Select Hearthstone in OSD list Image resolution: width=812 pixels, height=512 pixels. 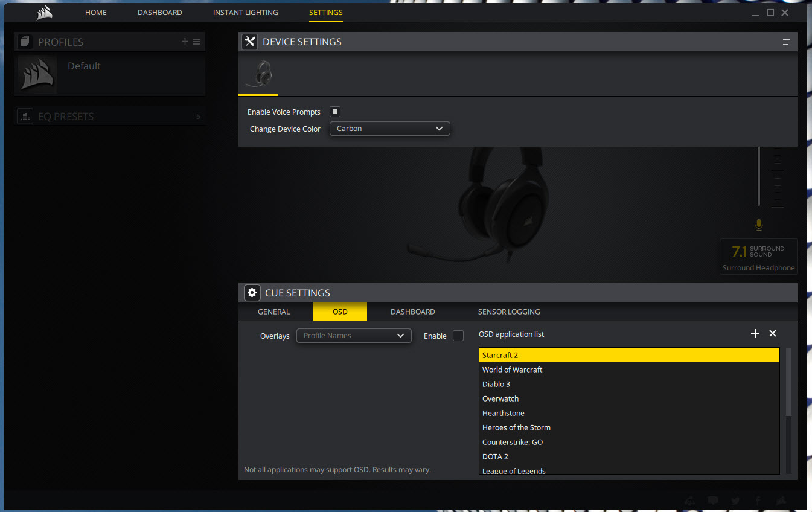[629, 413]
